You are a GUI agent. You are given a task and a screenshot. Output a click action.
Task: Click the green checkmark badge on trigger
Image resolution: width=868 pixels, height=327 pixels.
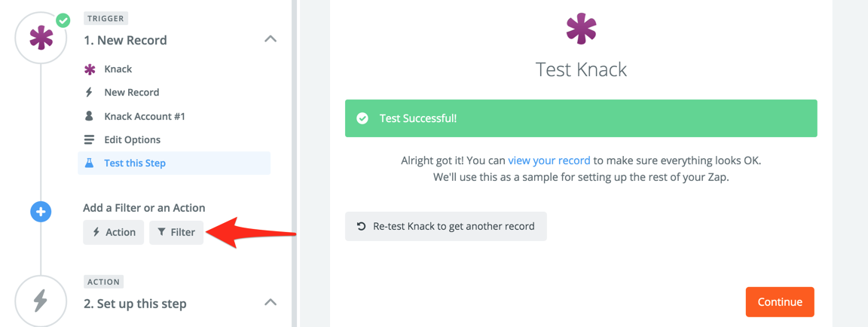(x=63, y=20)
